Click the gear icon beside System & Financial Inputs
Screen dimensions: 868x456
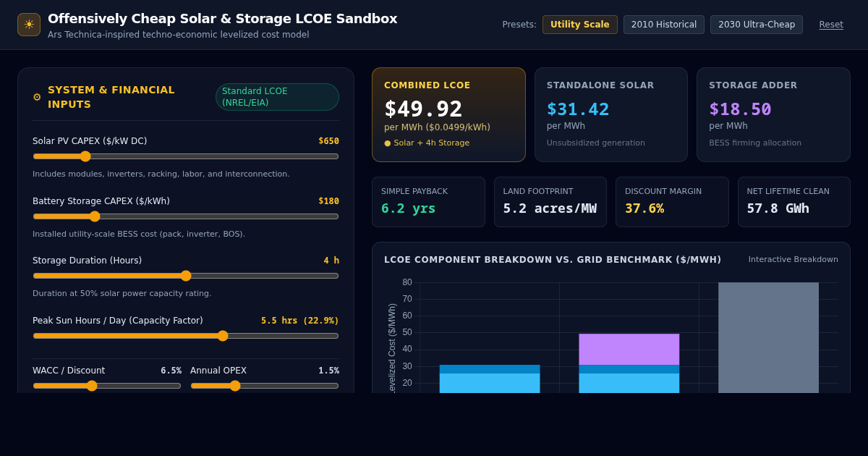37,97
